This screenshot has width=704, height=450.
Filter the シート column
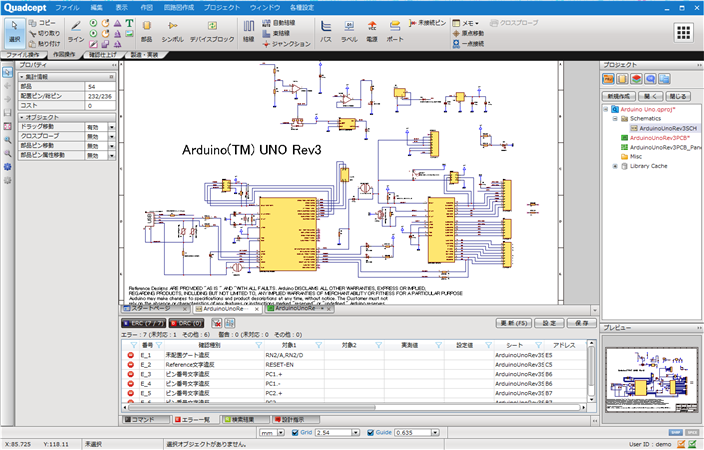[x=538, y=345]
